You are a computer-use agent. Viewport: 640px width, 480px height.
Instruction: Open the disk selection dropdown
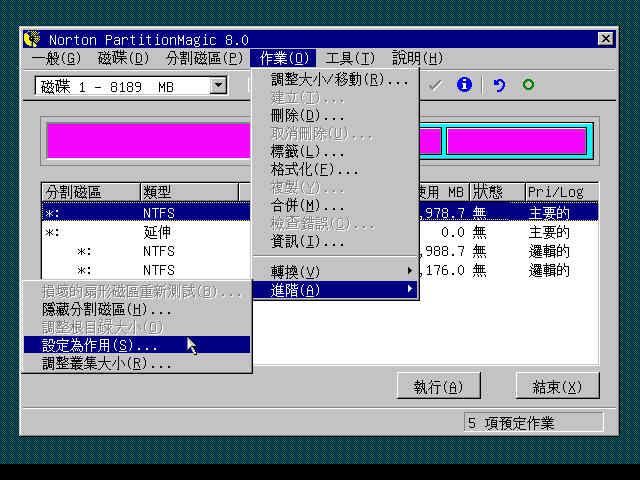pos(218,86)
